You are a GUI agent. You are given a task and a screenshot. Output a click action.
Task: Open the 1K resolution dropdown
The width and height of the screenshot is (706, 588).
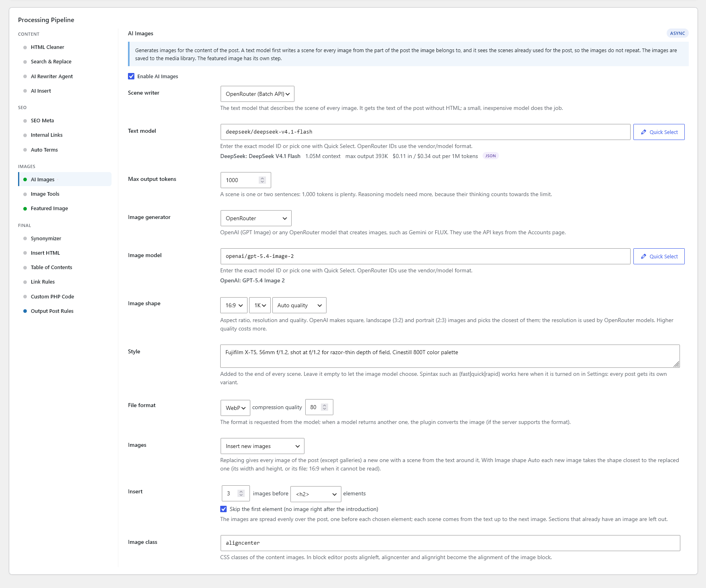(260, 305)
